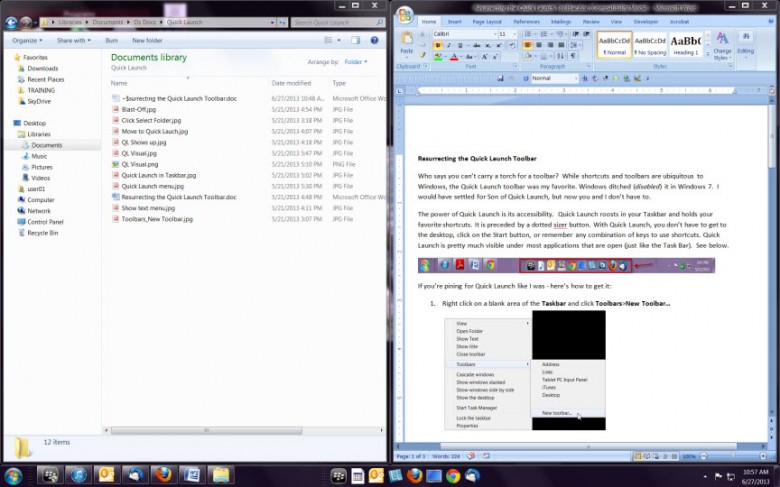780x487 pixels.
Task: Switch to the Acrobat ribbon tab
Action: 679,22
